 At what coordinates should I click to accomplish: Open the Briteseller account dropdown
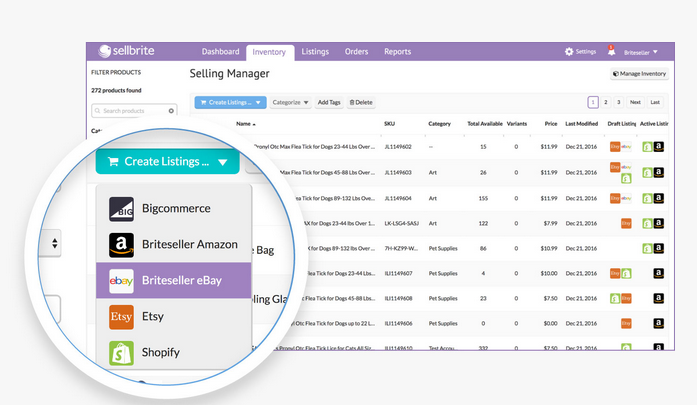641,52
